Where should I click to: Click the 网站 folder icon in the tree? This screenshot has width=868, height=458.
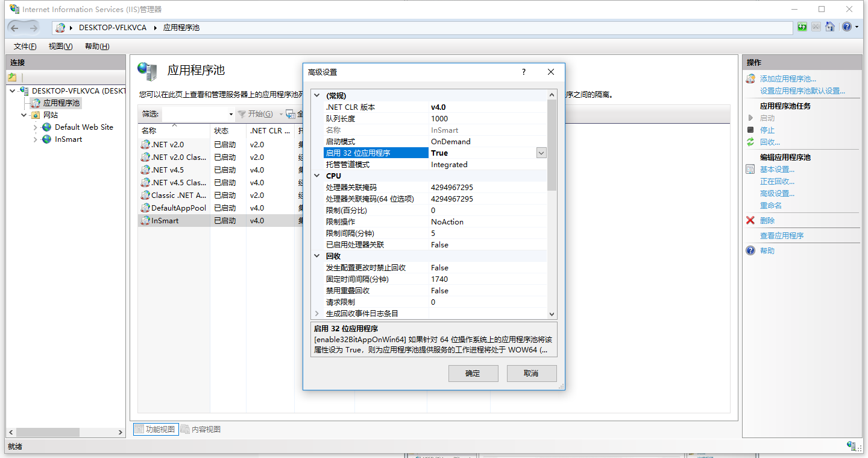(x=36, y=115)
